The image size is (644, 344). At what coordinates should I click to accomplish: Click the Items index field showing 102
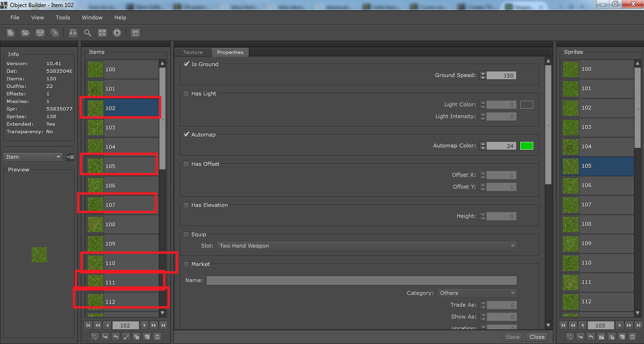[125, 325]
